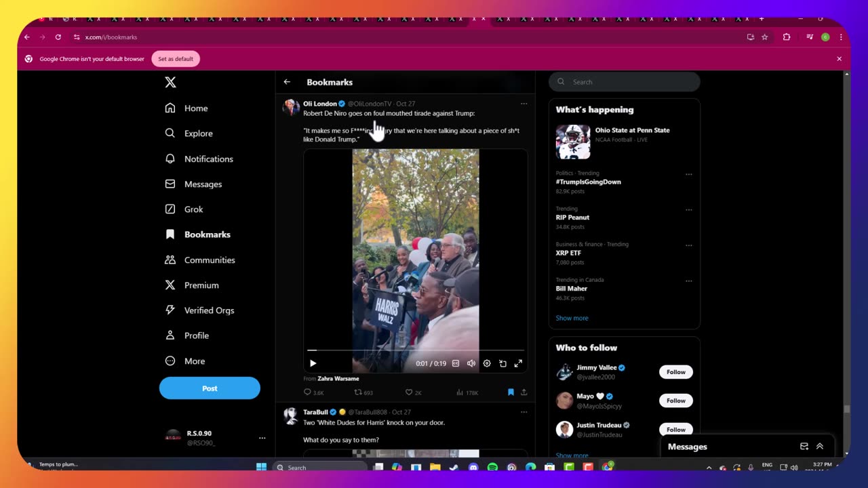Open a new browser tab
The image size is (868, 488).
tap(762, 19)
